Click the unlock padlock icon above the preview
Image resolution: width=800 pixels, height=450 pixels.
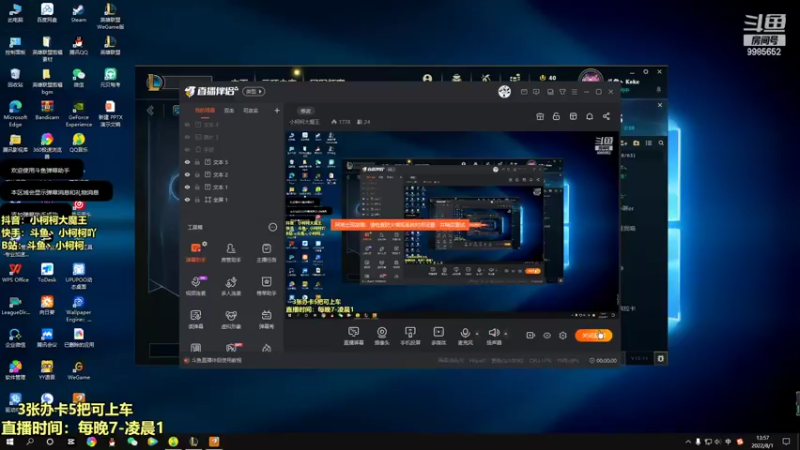tap(556, 116)
